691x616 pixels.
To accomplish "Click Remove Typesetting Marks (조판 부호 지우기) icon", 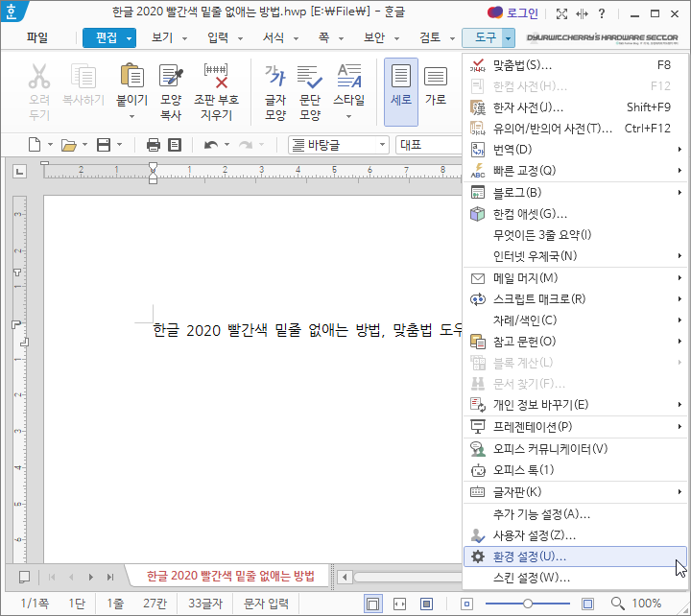I will coord(216,76).
